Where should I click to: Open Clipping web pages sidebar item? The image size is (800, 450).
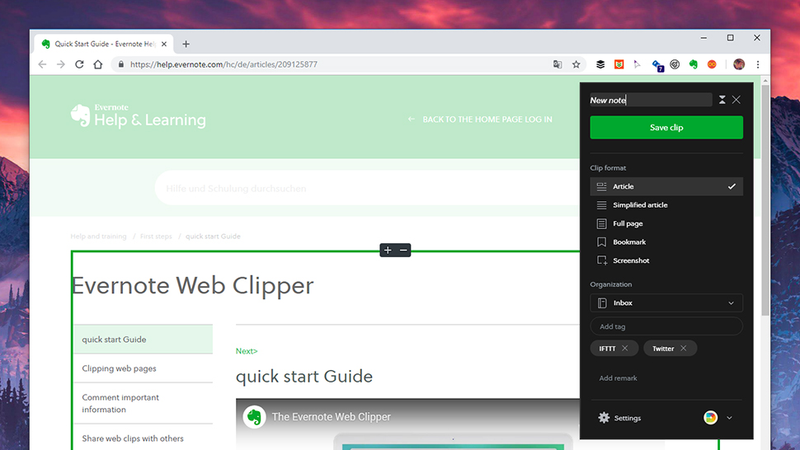(143, 368)
